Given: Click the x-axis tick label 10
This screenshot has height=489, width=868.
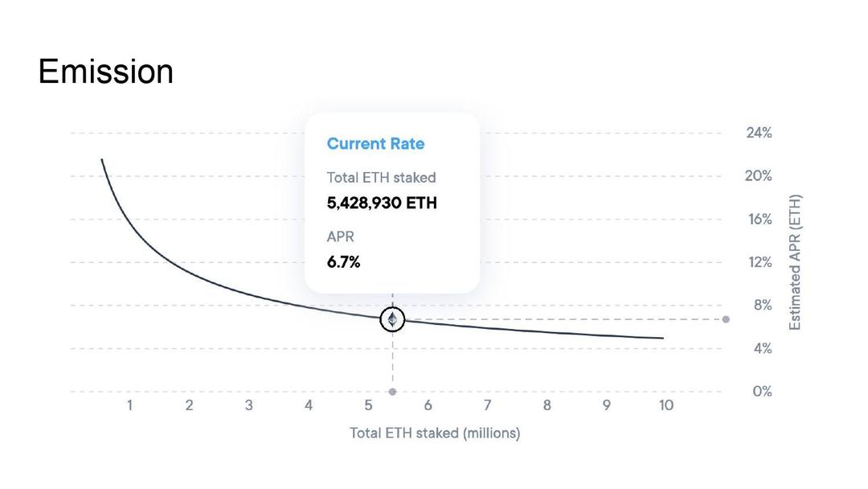Looking at the screenshot, I should (665, 405).
